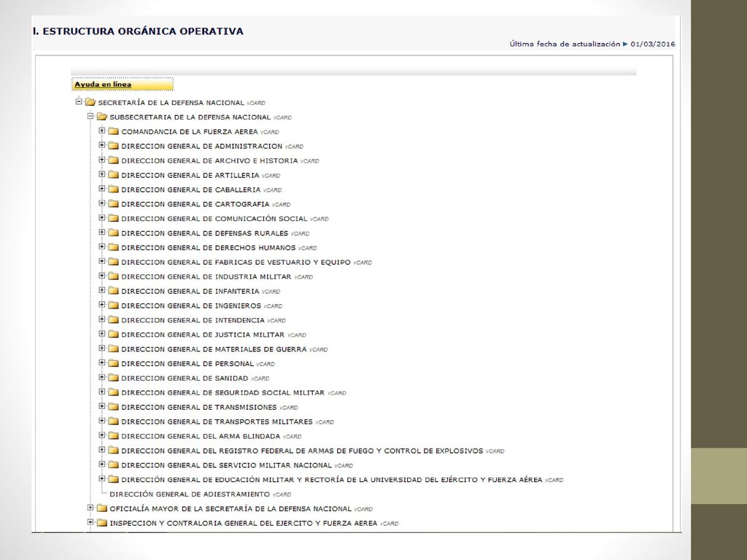
Task: Expand DIRECCION GENERAL DE ARTILLERIA
Action: (x=101, y=174)
